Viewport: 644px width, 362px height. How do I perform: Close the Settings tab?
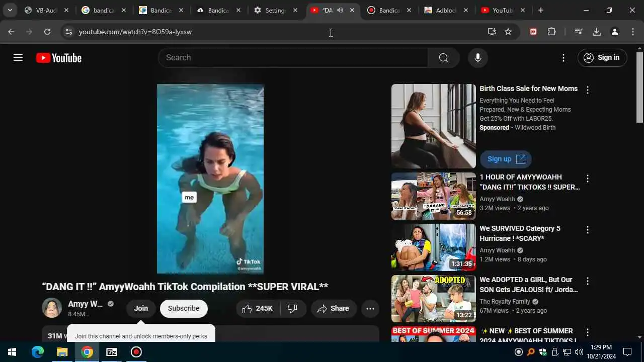click(x=295, y=10)
